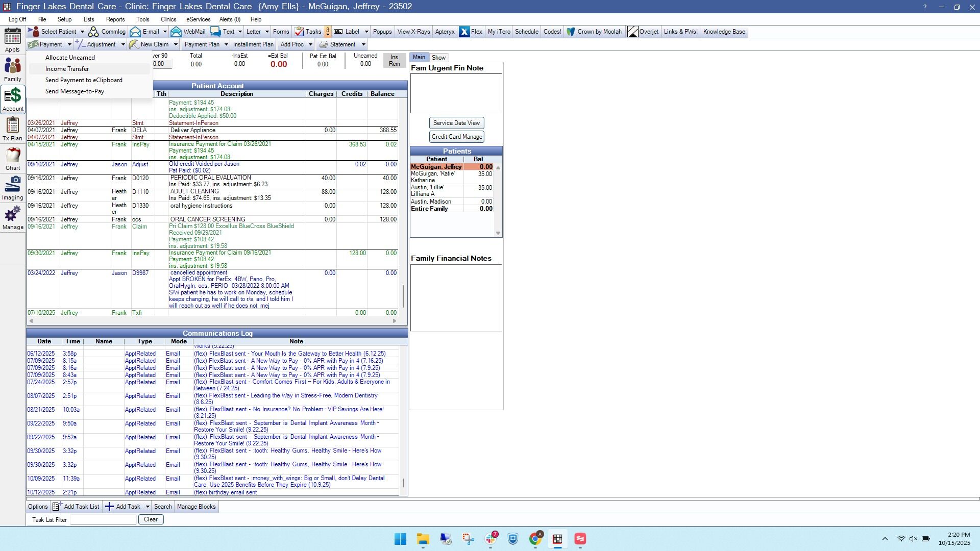Switch to the Show tab

pos(438,58)
